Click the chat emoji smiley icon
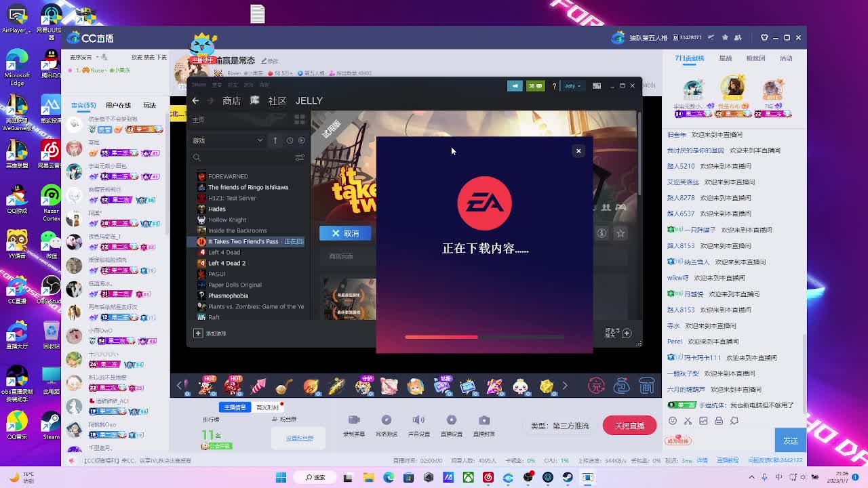This screenshot has height=488, width=868. click(673, 421)
